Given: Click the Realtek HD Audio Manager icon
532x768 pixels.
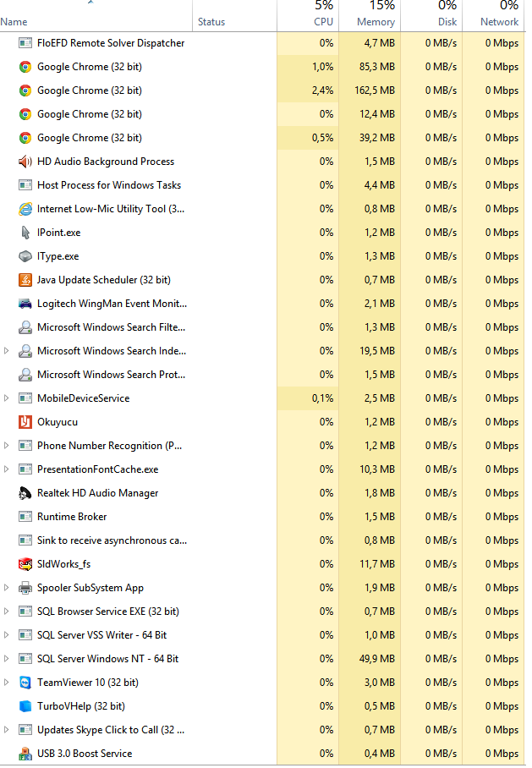Looking at the screenshot, I should tap(25, 493).
